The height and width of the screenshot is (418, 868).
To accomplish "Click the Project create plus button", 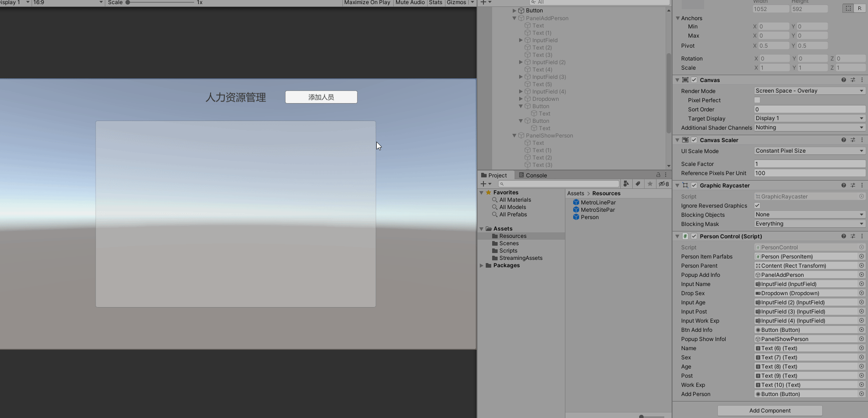I will (x=486, y=184).
